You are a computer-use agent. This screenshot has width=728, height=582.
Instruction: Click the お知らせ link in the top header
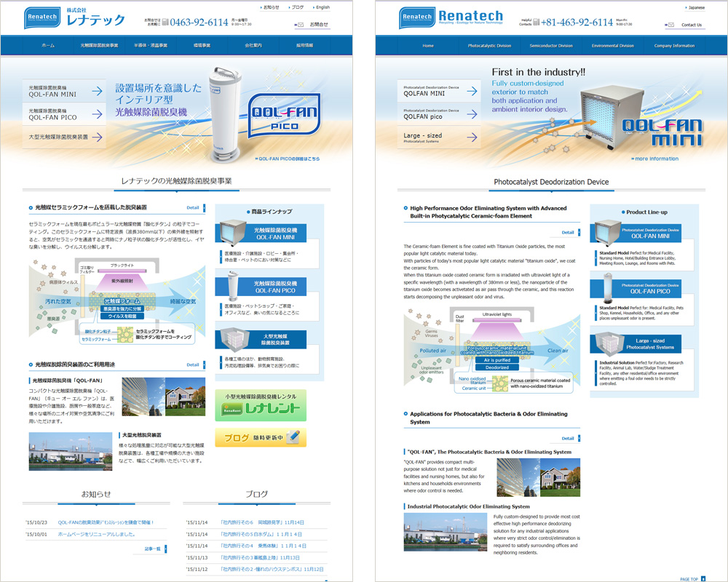pos(271,7)
